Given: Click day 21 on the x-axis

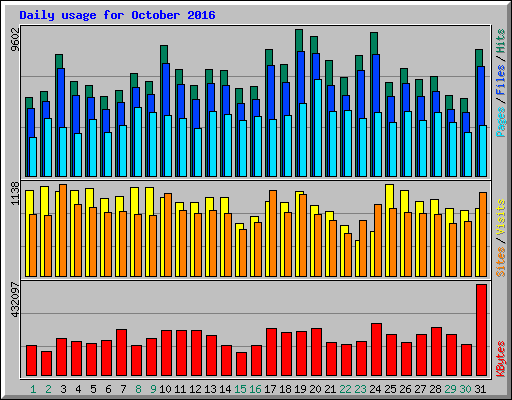Looking at the screenshot, I should tap(330, 389).
